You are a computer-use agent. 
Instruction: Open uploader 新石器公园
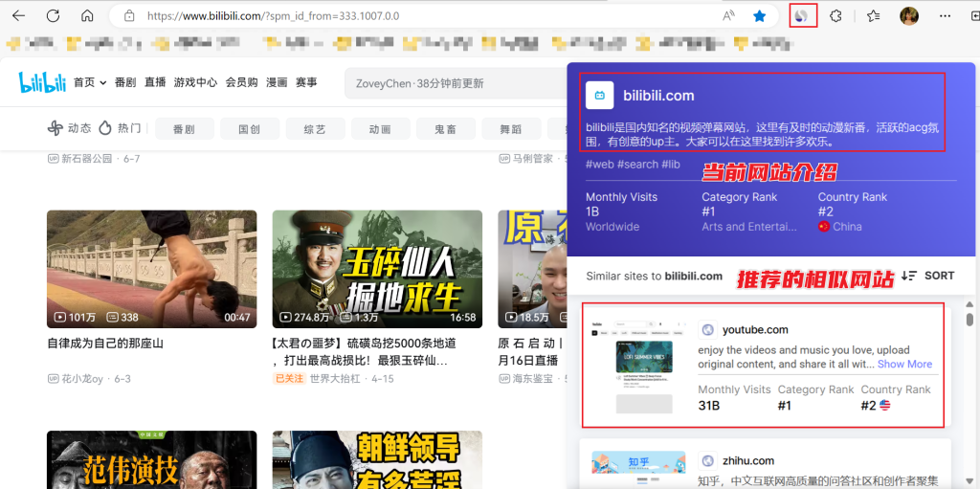coord(86,159)
